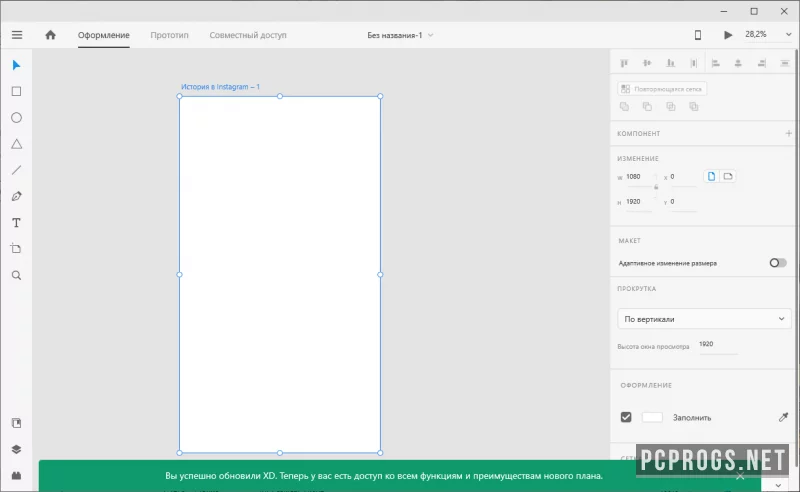Click the Repeat Grid button
800x492 pixels.
(662, 89)
